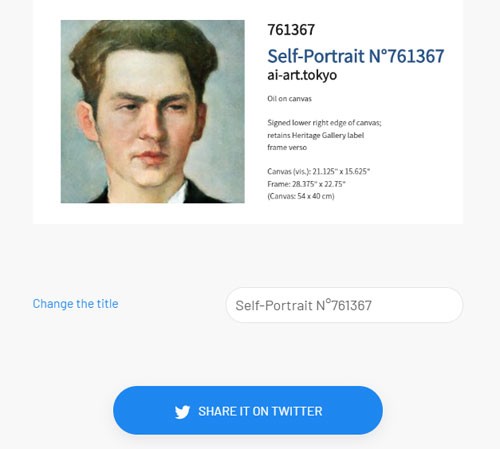Click the blue Self-Portrait N°761367 heading
This screenshot has width=500, height=449.
click(356, 56)
